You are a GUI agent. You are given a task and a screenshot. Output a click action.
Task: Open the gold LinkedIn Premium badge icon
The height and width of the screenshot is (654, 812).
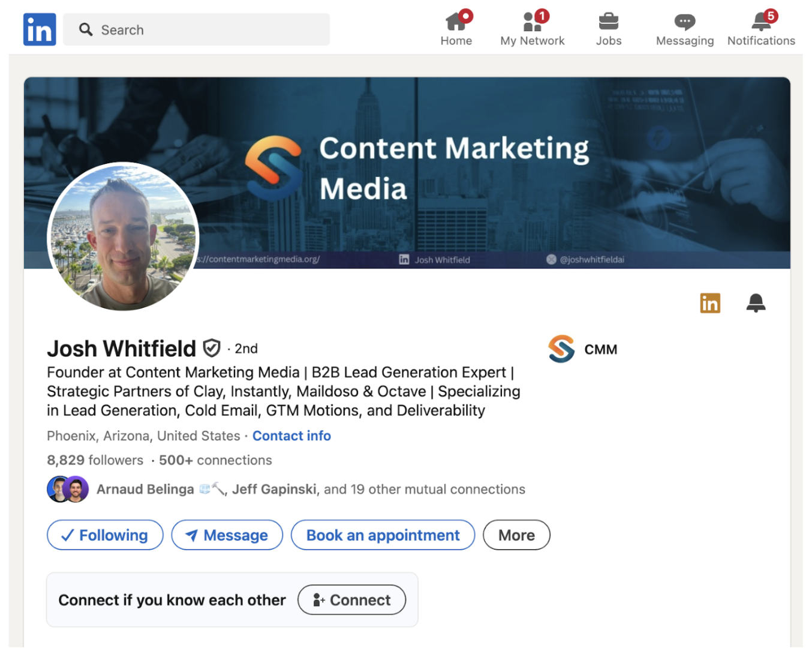pyautogui.click(x=710, y=303)
